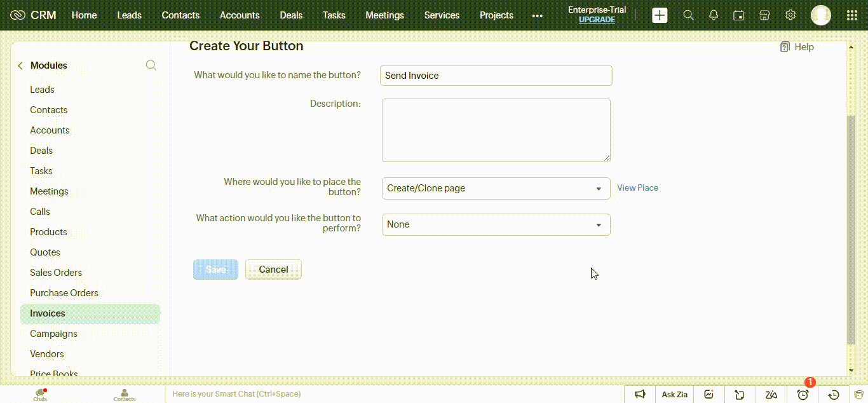The image size is (868, 403).
Task: Click the UPGRADE link
Action: (597, 20)
